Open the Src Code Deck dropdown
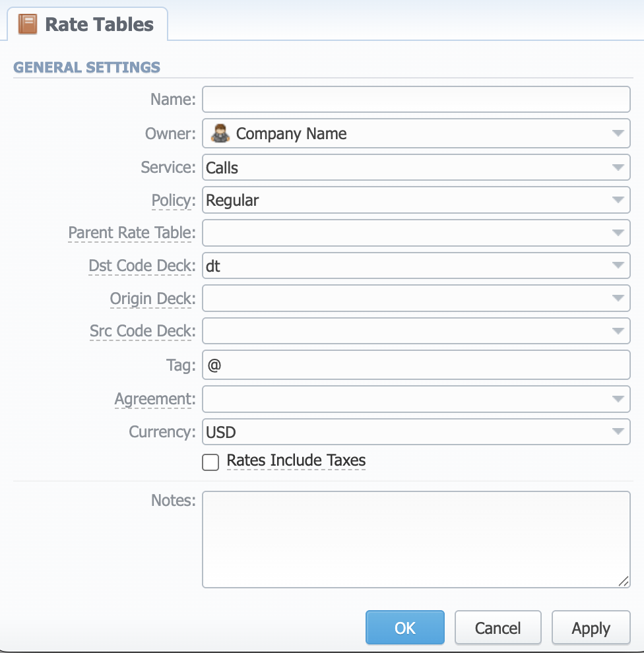 (618, 330)
